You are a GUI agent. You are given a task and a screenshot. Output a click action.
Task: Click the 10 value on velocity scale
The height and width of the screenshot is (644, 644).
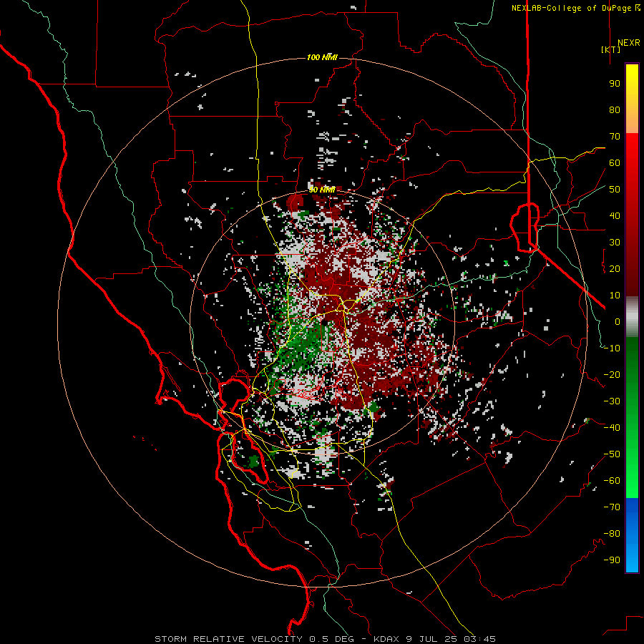tap(615, 296)
